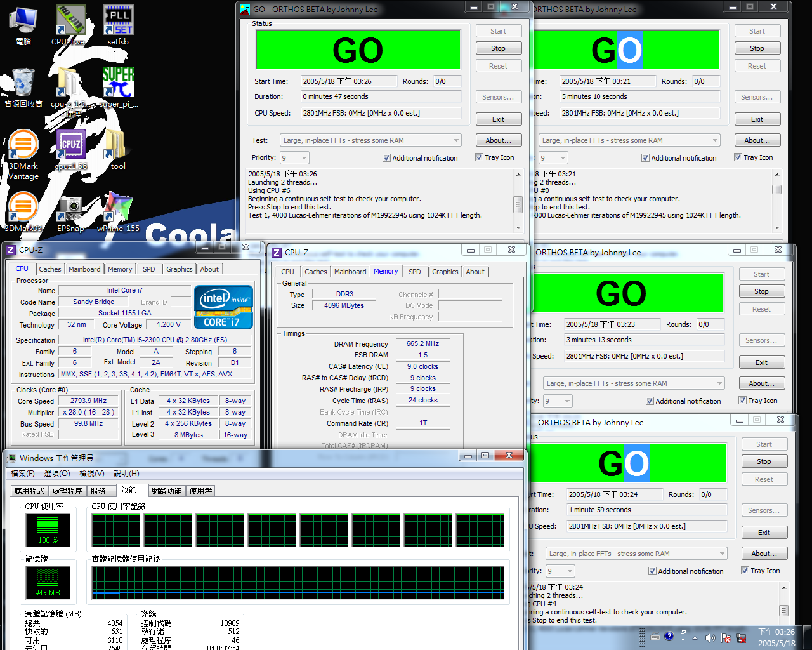Image resolution: width=812 pixels, height=650 pixels.
Task: Open the setfsb desktop shortcut
Action: coord(118,25)
